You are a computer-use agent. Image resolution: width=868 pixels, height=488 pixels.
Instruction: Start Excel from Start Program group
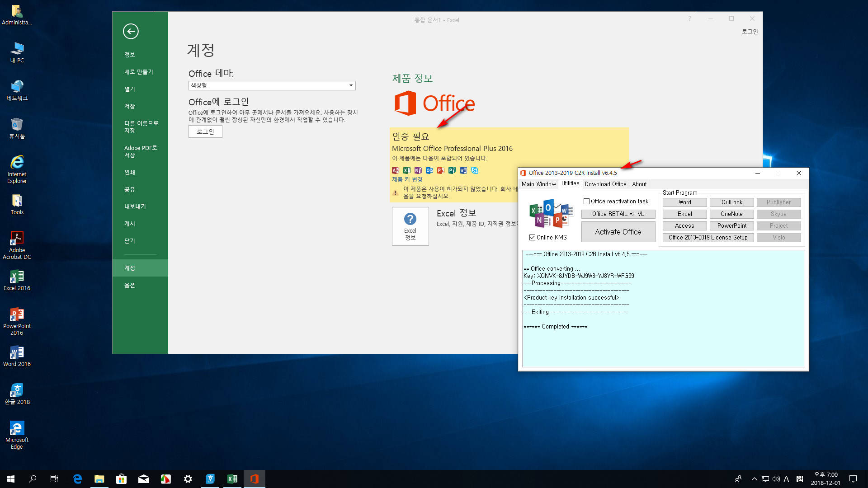(x=684, y=214)
